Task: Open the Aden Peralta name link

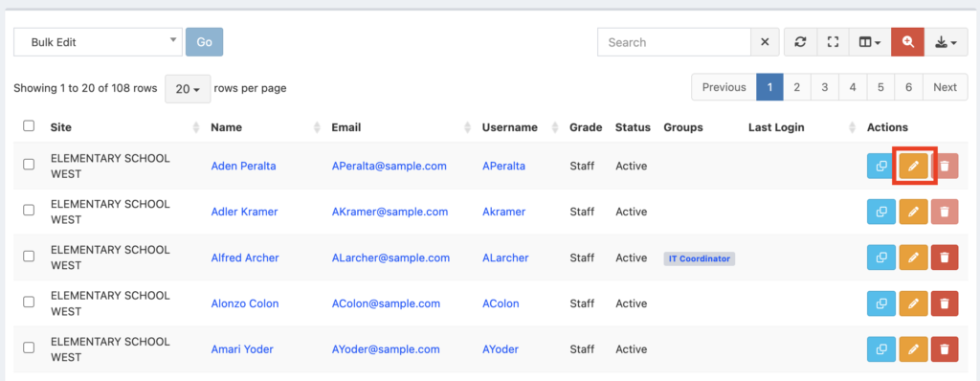Action: click(x=243, y=166)
